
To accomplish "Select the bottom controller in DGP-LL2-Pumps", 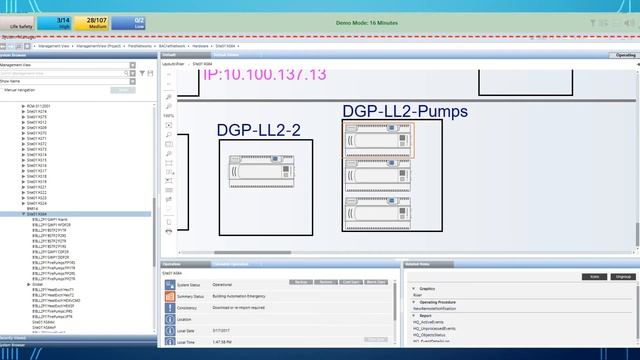I will coord(378,213).
